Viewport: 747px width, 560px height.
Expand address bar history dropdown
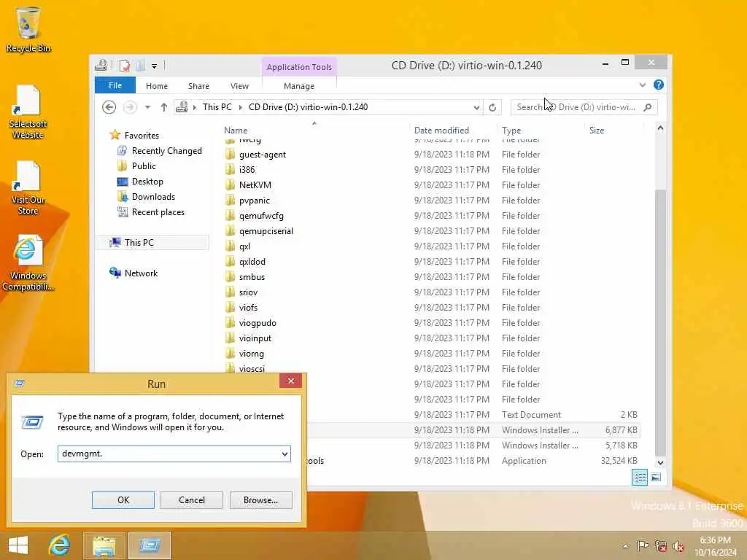[476, 107]
